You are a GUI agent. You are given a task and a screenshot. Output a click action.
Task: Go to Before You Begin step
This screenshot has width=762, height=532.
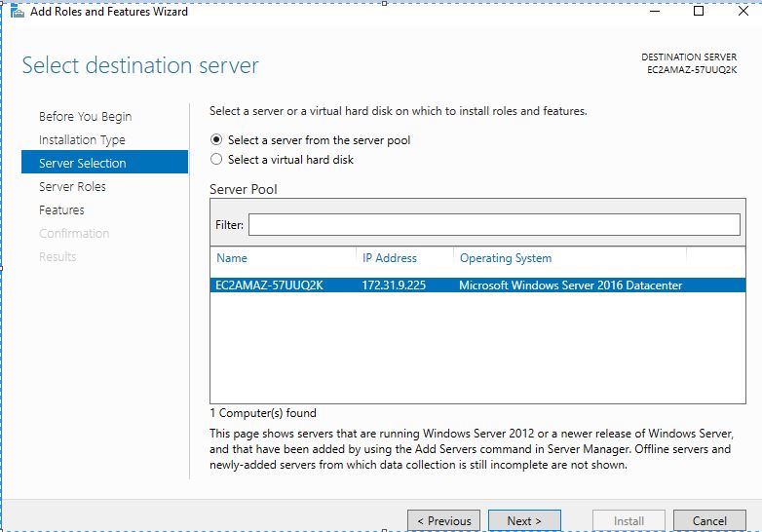tap(85, 117)
